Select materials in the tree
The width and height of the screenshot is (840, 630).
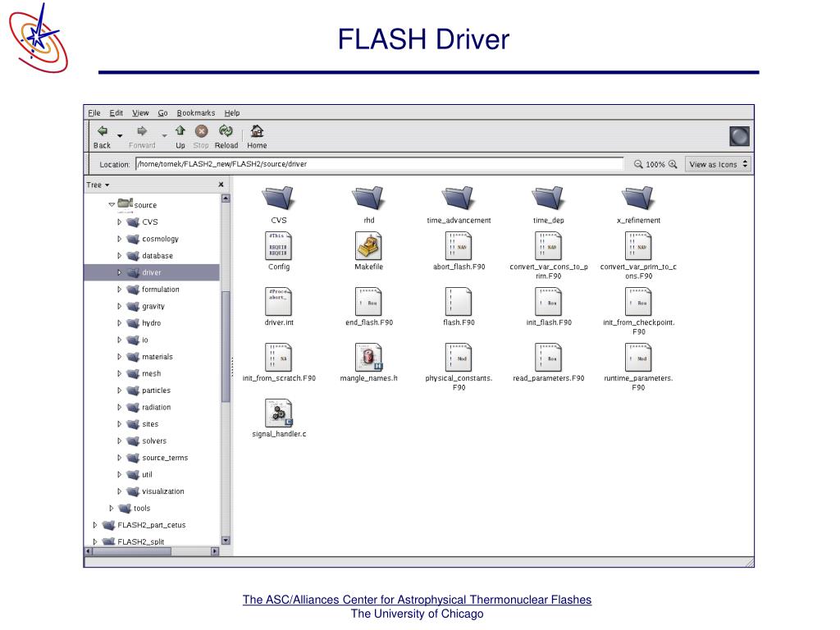click(x=157, y=357)
